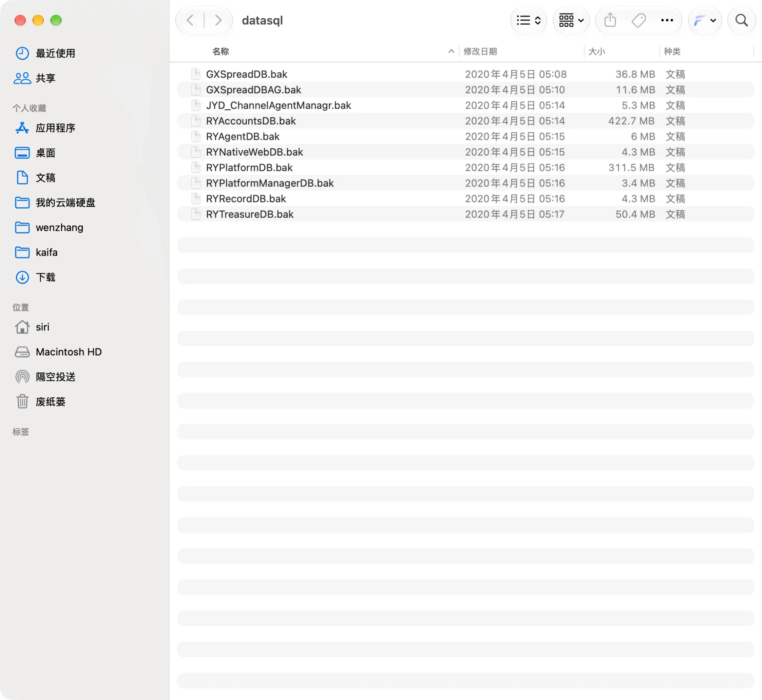Open the list view switcher
762x700 pixels.
[x=529, y=20]
